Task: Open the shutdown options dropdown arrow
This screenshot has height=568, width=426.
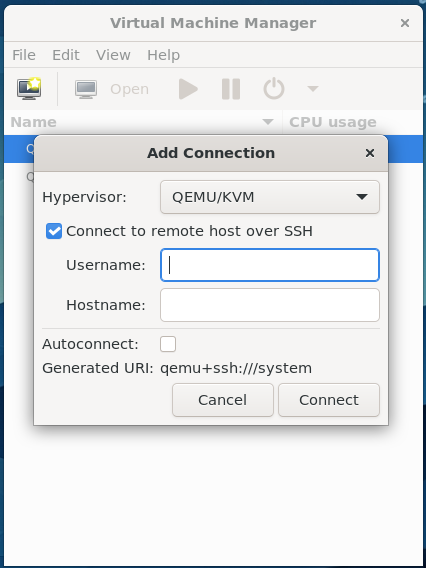Action: point(313,88)
